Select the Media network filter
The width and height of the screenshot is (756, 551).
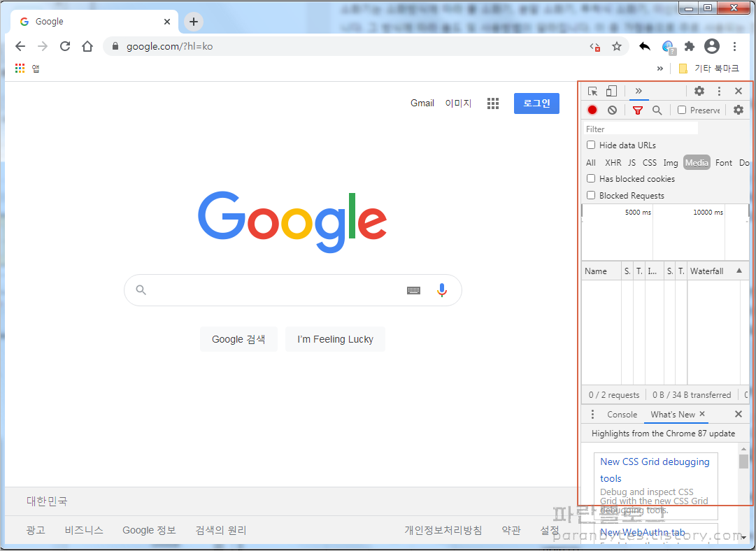pos(697,162)
